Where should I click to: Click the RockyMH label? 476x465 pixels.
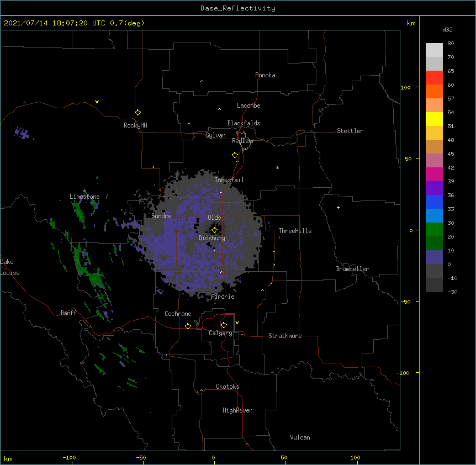135,125
